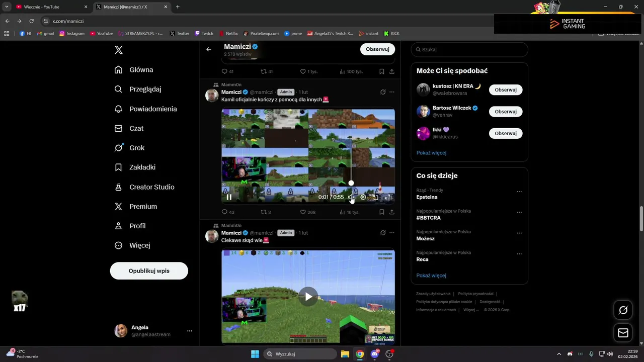Pause the playing video
644x362 pixels.
click(229, 197)
